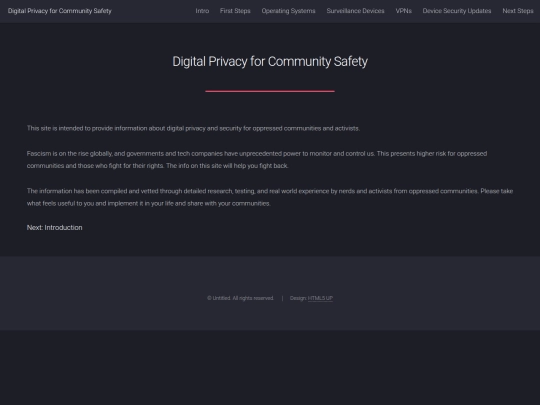The height and width of the screenshot is (405, 540).
Task: Open the Next Steps nav link
Action: [x=518, y=11]
